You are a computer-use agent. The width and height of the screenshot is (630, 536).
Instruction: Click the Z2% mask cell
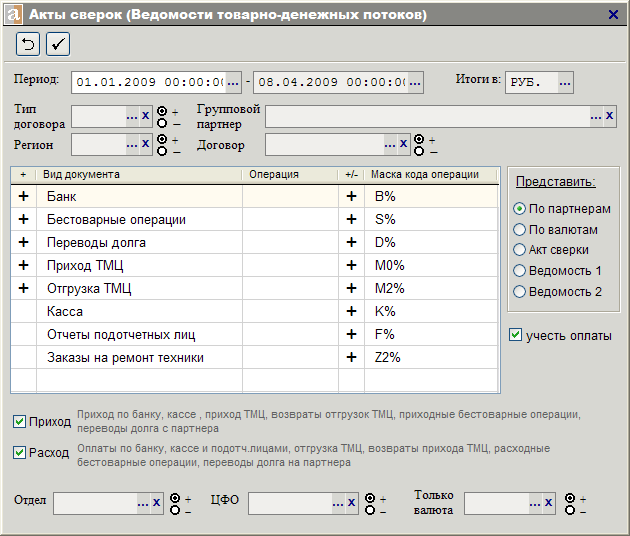(431, 357)
